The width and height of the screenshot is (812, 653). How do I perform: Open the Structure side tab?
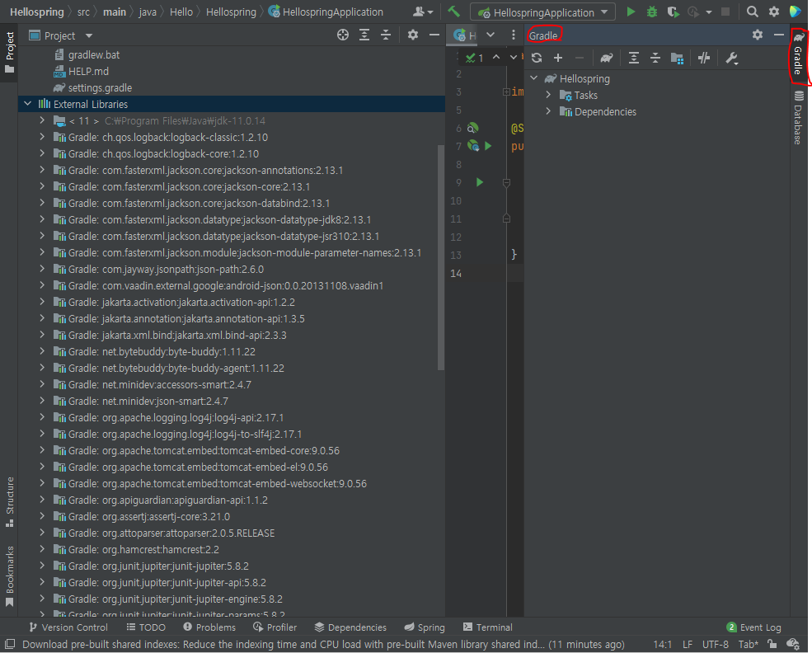pos(9,502)
